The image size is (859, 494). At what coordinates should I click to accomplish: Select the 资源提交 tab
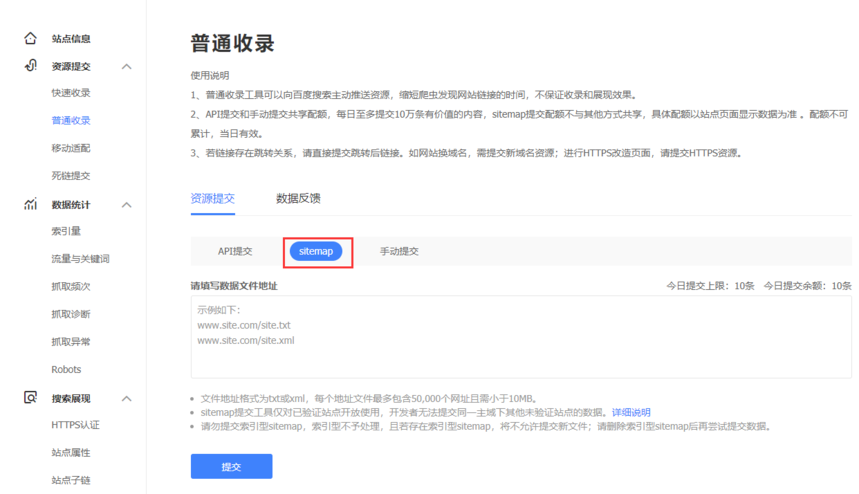pos(212,198)
